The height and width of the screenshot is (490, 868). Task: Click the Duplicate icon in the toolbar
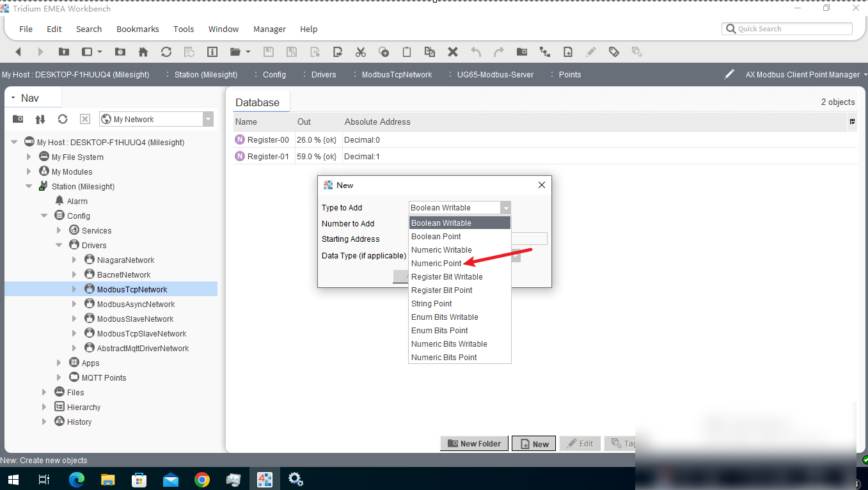point(430,52)
